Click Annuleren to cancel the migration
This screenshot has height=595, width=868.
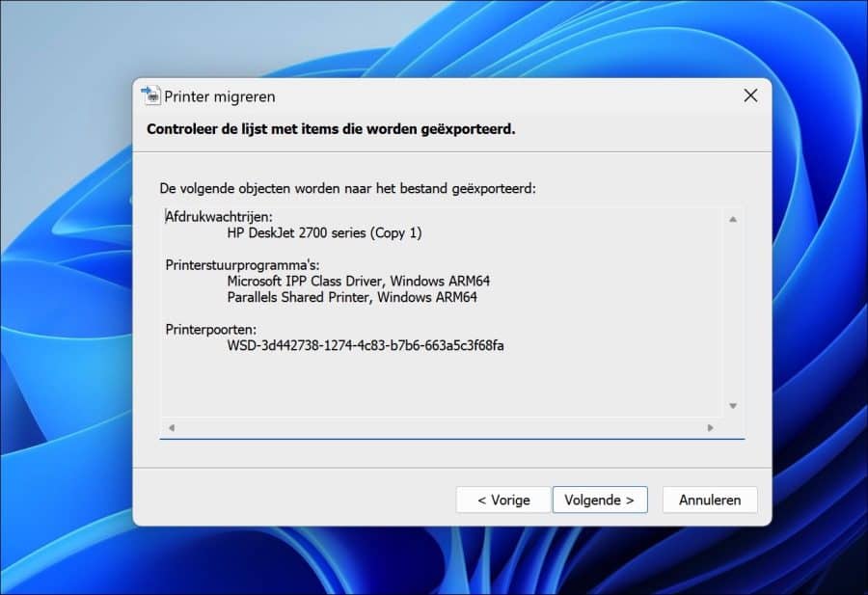pos(710,500)
